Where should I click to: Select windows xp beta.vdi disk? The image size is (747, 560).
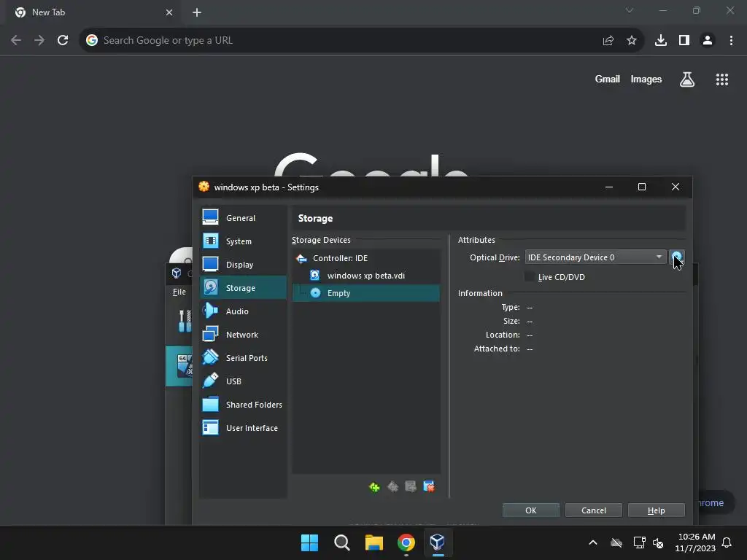click(x=366, y=276)
